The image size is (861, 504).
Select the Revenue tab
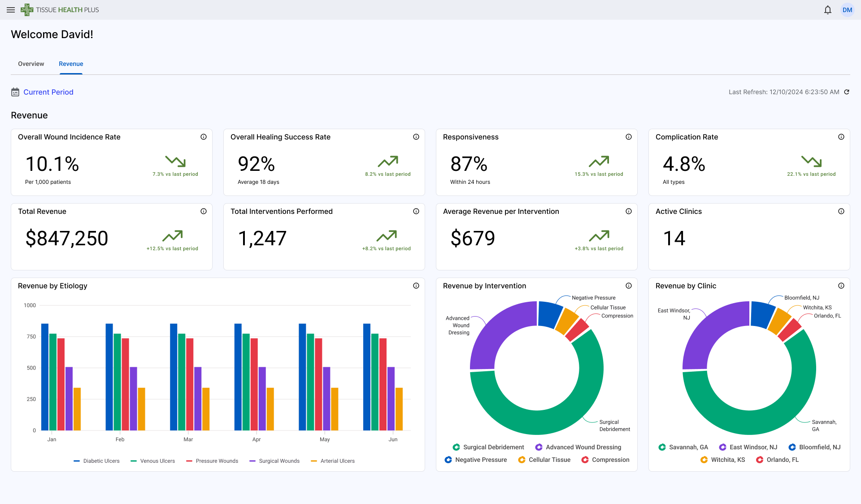pyautogui.click(x=71, y=64)
